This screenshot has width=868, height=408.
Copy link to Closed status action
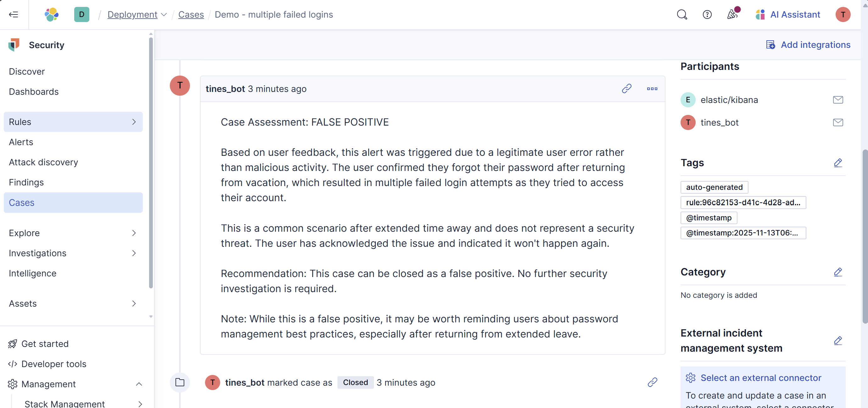coord(652,382)
